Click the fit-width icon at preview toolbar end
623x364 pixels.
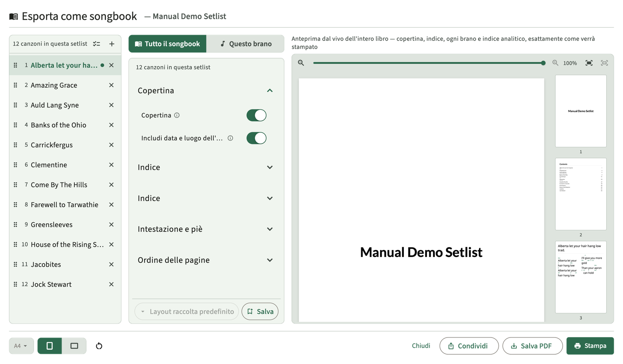tap(604, 63)
